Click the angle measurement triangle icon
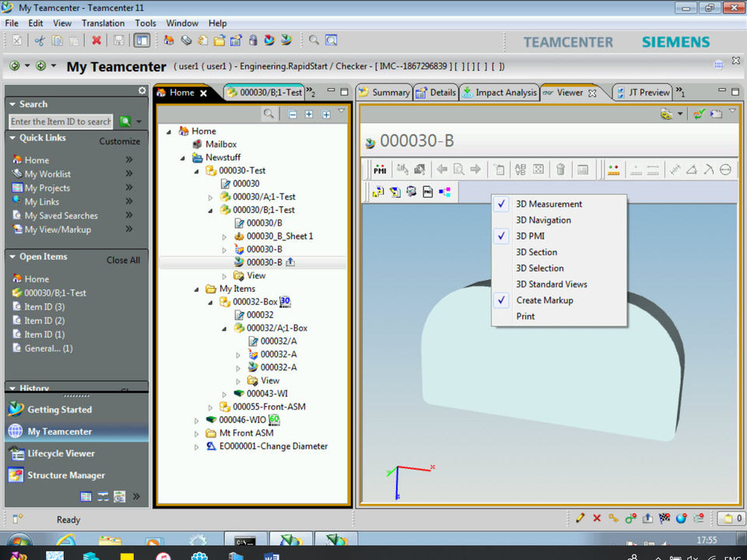 pyautogui.click(x=691, y=170)
